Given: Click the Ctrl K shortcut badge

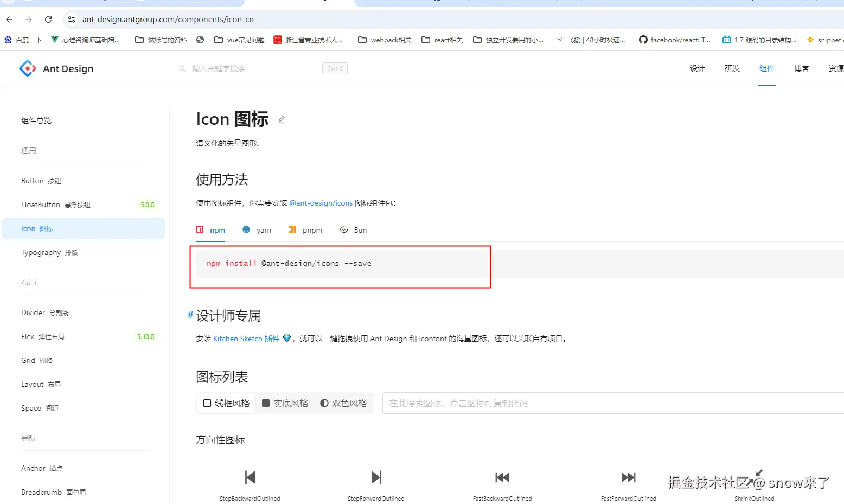Looking at the screenshot, I should 335,68.
